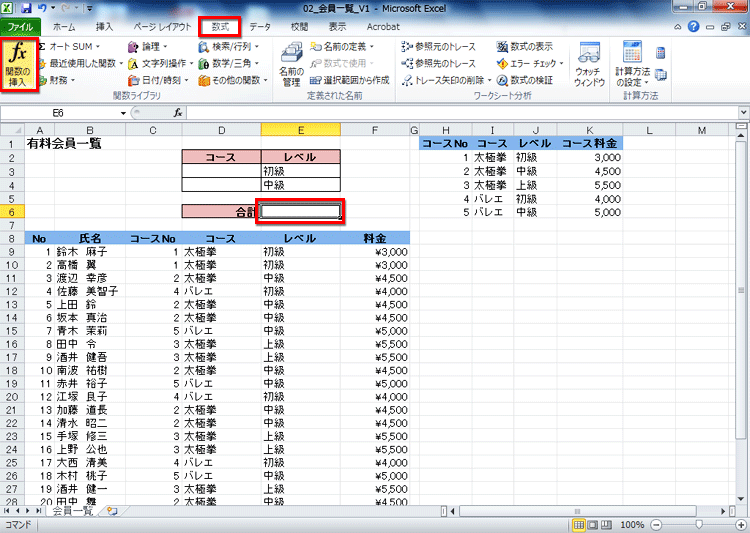Image resolution: width=750 pixels, height=533 pixels.
Task: Open the Name Box dropdown arrow
Action: click(123, 113)
